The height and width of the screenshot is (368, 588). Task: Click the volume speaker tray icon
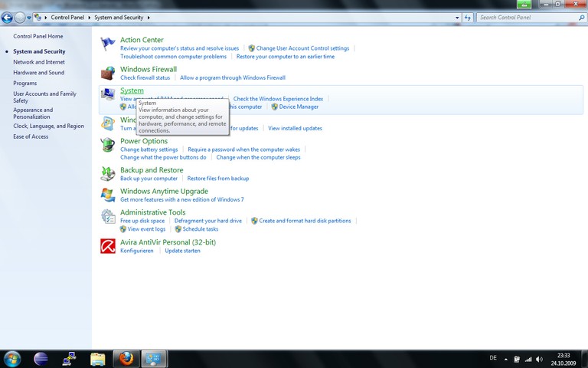tap(539, 360)
